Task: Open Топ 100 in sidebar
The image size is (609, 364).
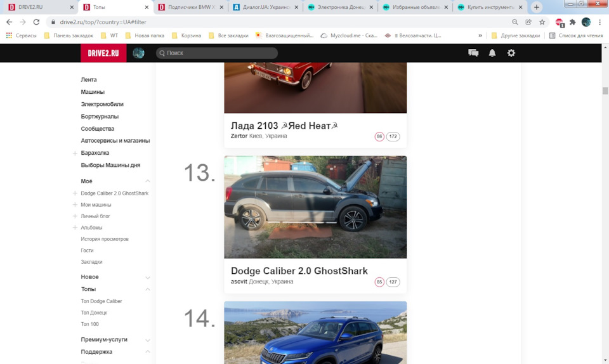Action: 89,324
